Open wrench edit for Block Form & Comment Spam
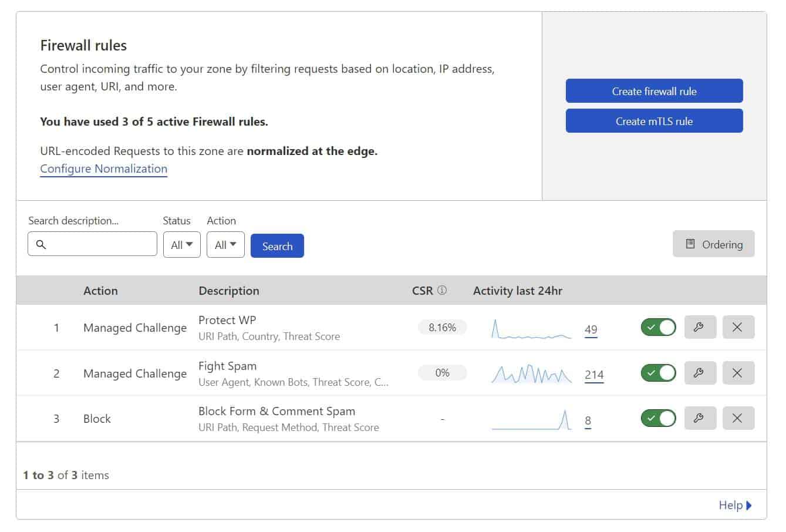The height and width of the screenshot is (532, 786). point(700,418)
